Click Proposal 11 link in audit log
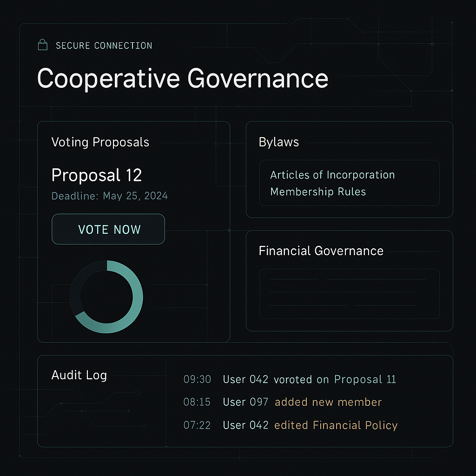Image resolution: width=476 pixels, height=476 pixels. pos(365,379)
